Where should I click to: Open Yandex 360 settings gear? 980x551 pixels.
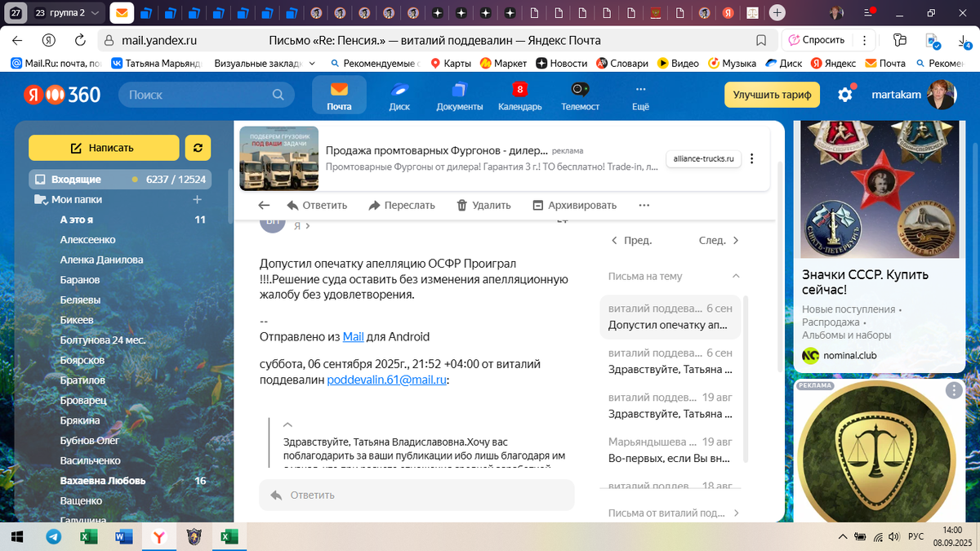[x=845, y=95]
